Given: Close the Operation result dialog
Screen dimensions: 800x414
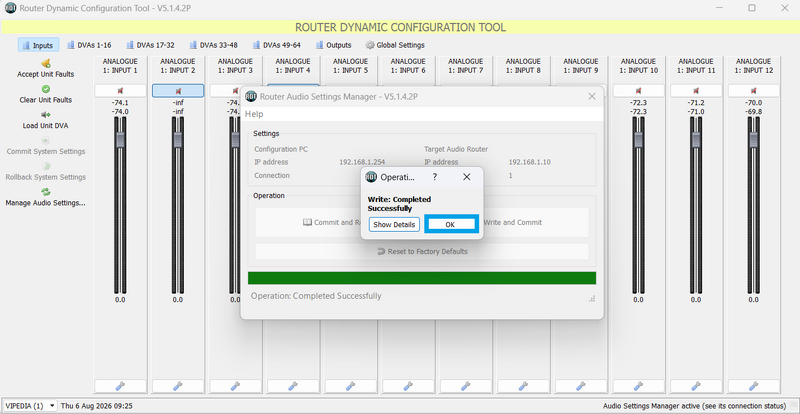Looking at the screenshot, I should click(x=466, y=177).
